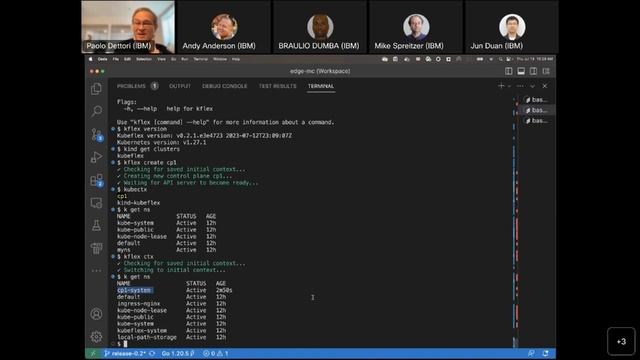The height and width of the screenshot is (360, 640).
Task: Open the Extensions view
Action: [x=97, y=180]
